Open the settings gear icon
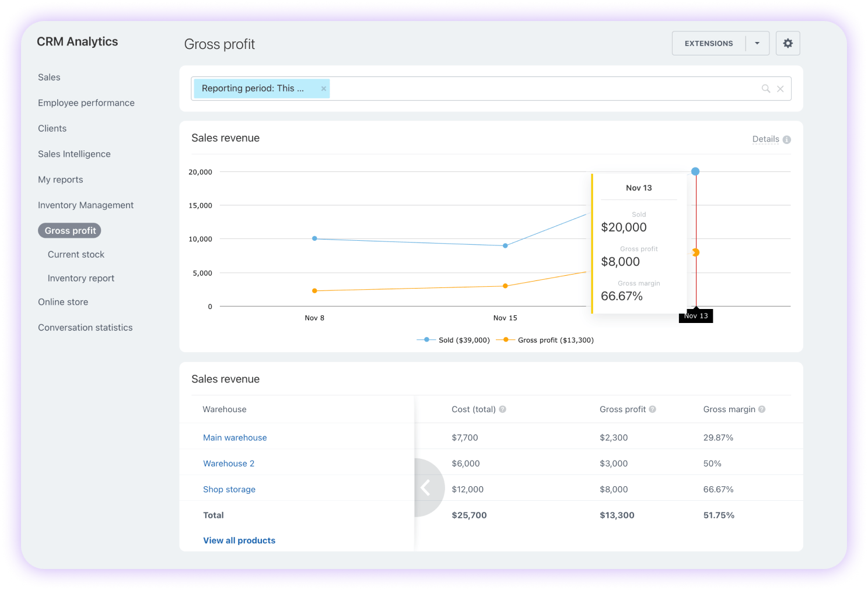868x590 pixels. [x=787, y=43]
